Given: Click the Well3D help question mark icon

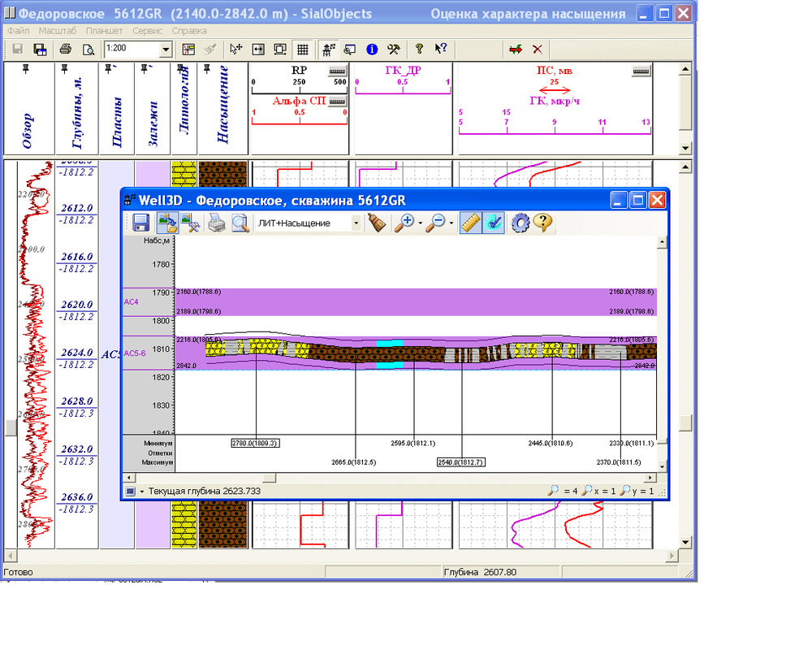Looking at the screenshot, I should point(542,223).
